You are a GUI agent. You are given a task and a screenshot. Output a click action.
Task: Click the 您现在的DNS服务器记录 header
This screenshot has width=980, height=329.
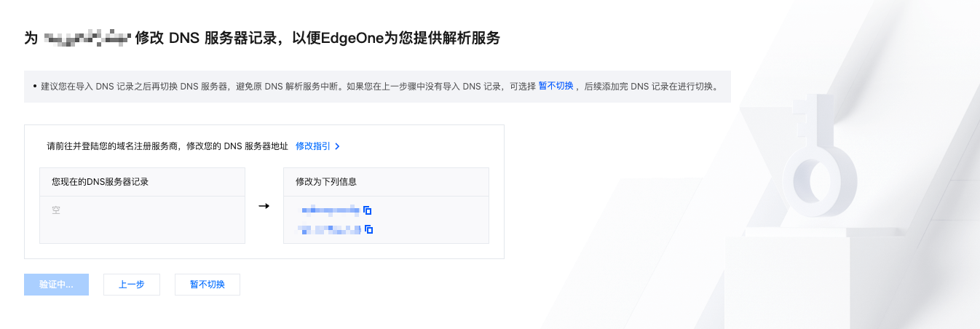click(x=100, y=181)
